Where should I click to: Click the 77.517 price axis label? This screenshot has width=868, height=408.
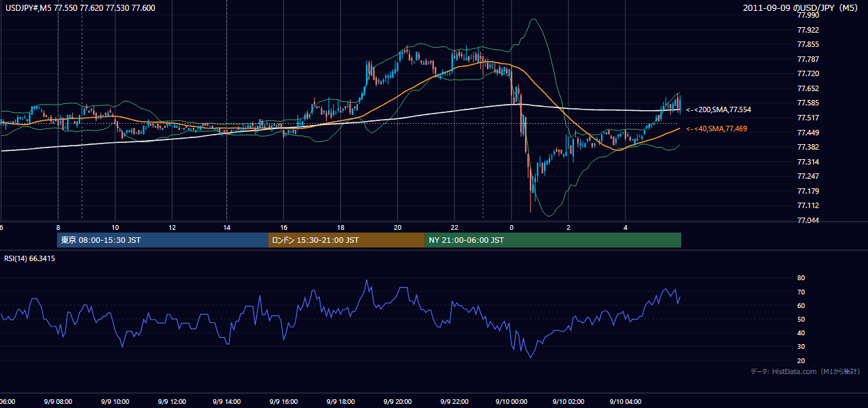click(x=808, y=118)
